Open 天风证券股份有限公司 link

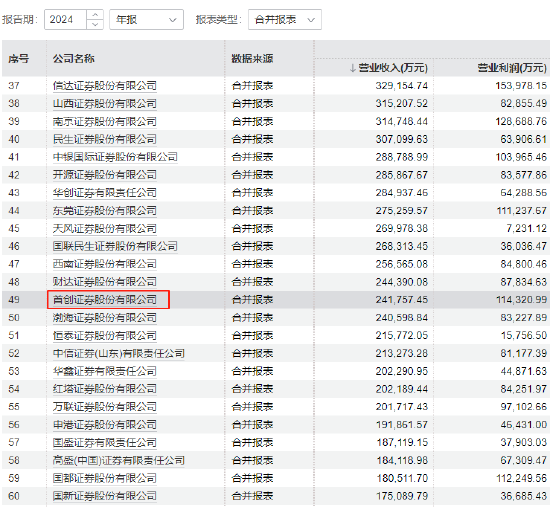[x=105, y=228]
